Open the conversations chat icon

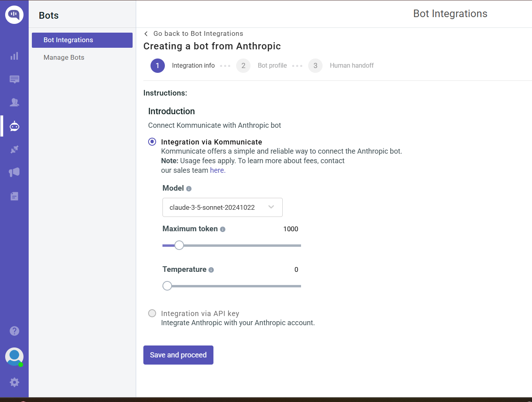[14, 79]
